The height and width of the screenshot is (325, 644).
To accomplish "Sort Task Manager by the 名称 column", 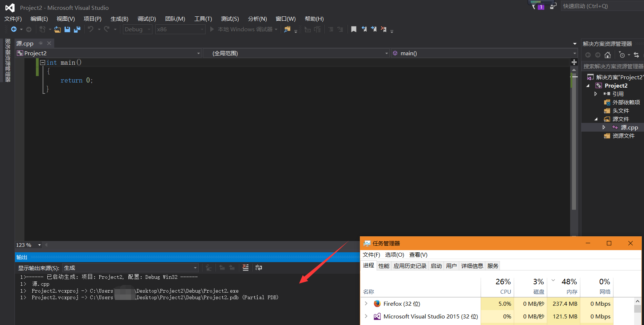I will (x=421, y=286).
